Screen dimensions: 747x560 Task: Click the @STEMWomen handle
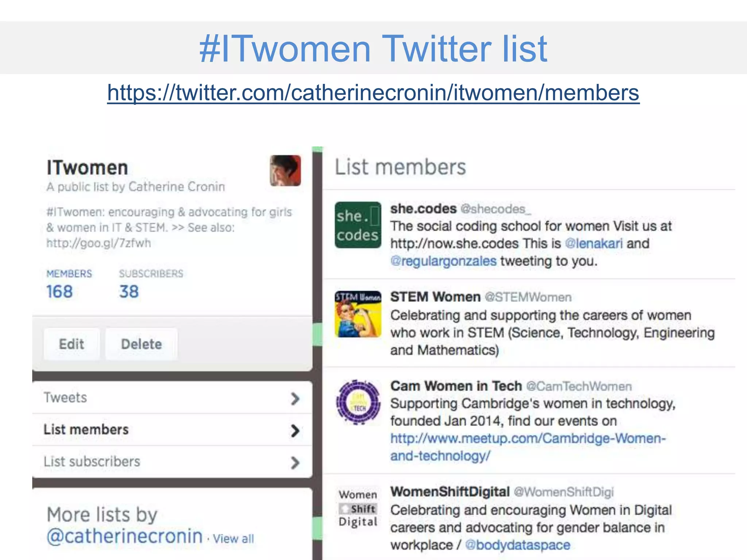click(x=528, y=297)
